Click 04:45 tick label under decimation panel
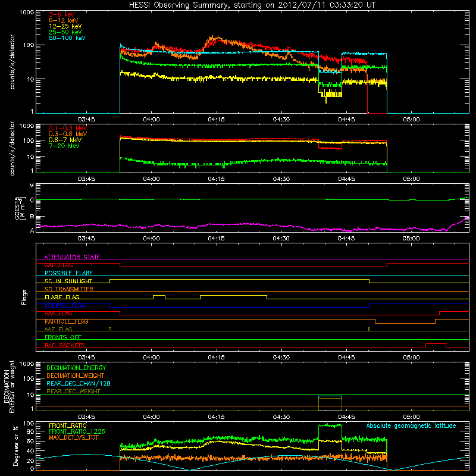Image resolution: width=476 pixels, height=476 pixels. pos(346,417)
